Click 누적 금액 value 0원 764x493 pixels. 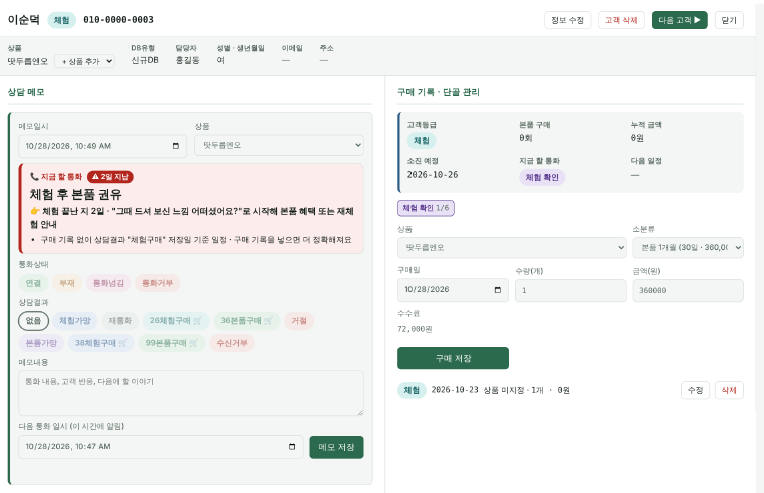tap(637, 138)
